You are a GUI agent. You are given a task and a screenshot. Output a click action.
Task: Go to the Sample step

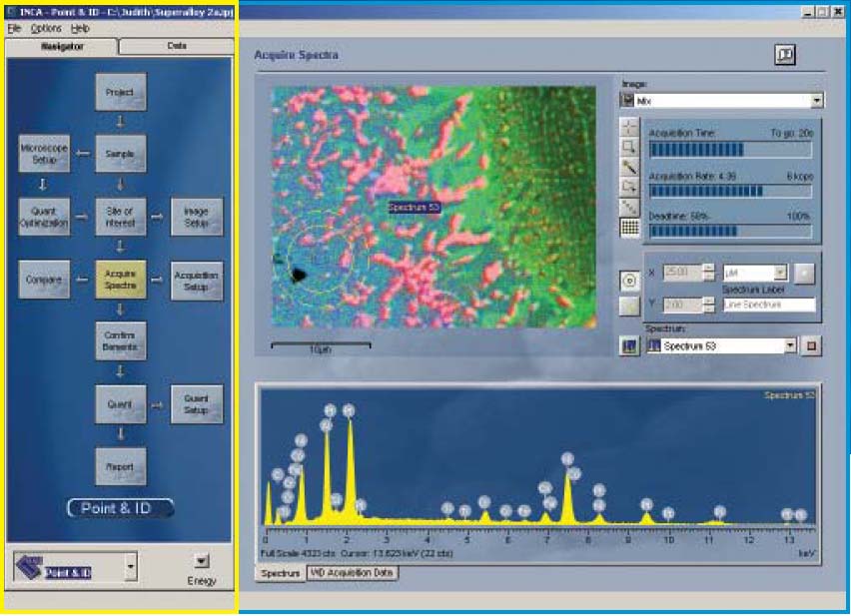click(121, 154)
